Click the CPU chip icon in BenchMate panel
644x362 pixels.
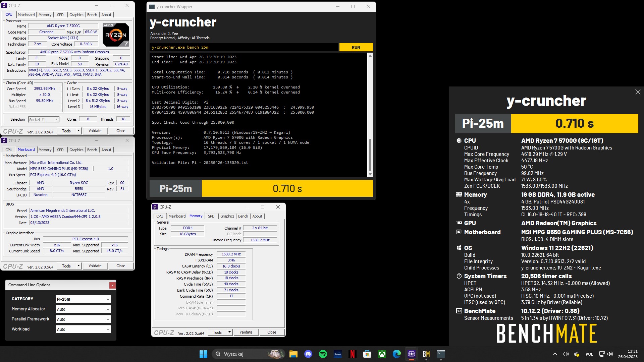[x=459, y=141]
